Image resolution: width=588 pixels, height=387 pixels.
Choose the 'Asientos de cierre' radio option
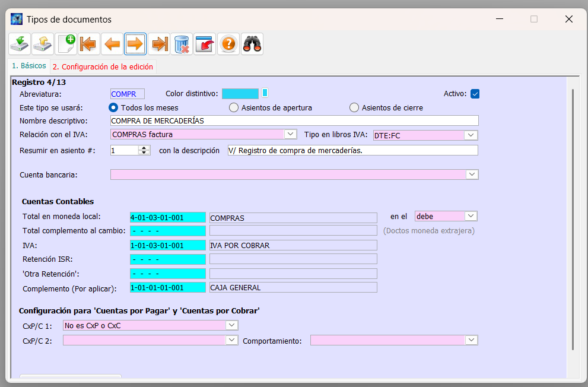[354, 107]
